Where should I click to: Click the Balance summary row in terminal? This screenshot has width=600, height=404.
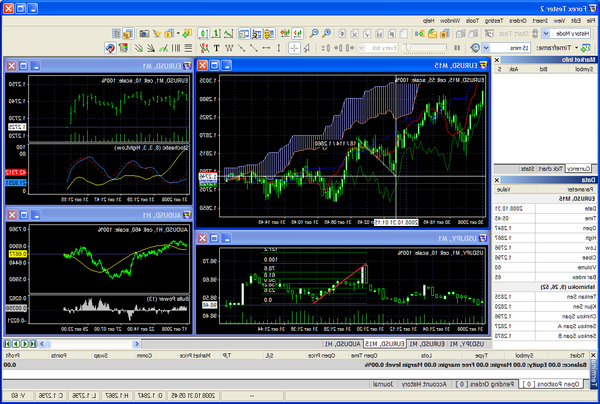click(295, 365)
